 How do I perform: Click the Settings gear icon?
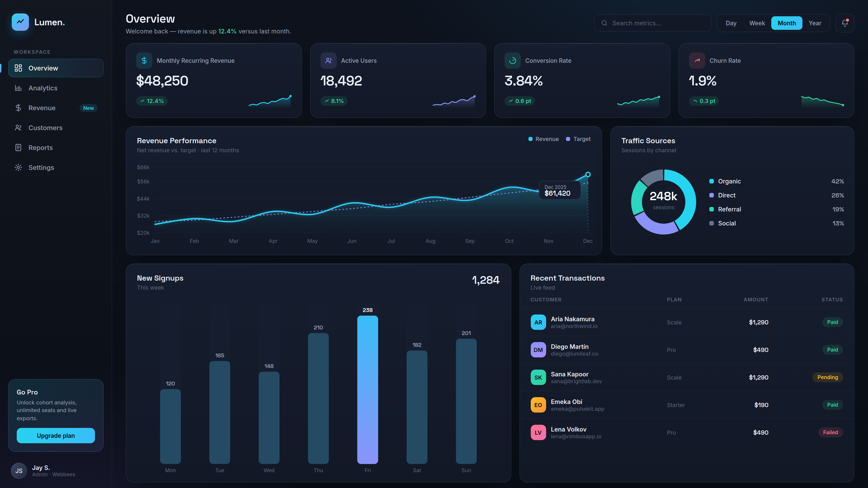coord(18,167)
